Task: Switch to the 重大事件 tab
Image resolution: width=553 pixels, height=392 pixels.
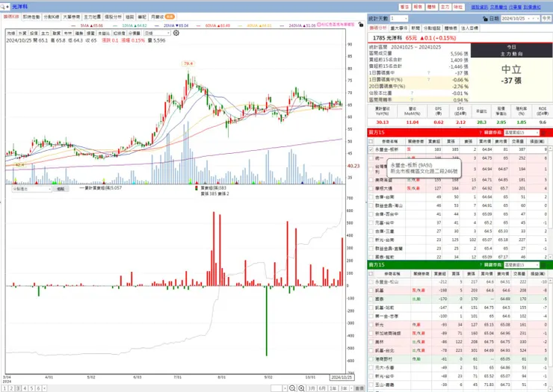Action: (x=399, y=28)
